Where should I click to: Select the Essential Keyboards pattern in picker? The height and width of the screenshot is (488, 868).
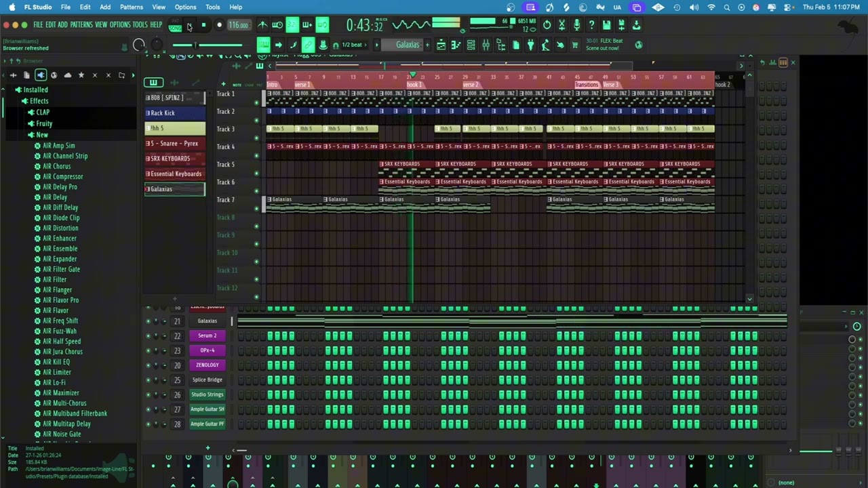[x=175, y=174]
